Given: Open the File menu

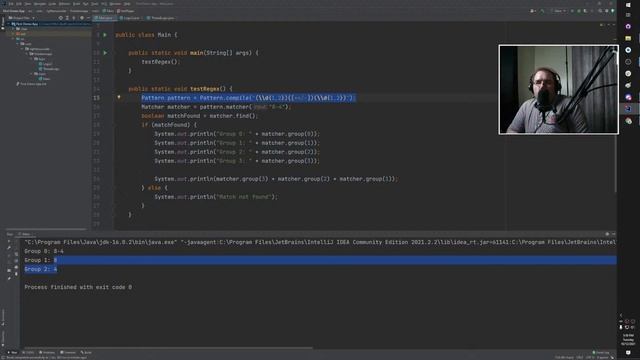Looking at the screenshot, I should point(11,4).
